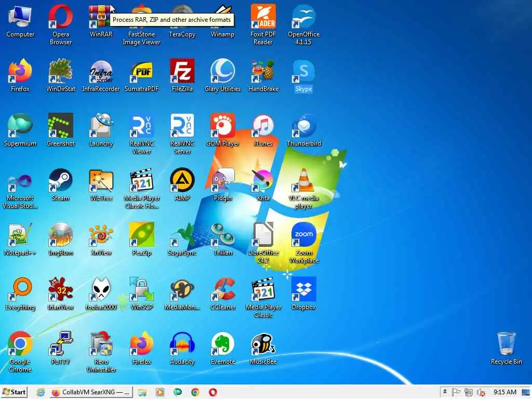This screenshot has width=532, height=399.
Task: Open the VLC media player cone icon
Action: coord(303,188)
